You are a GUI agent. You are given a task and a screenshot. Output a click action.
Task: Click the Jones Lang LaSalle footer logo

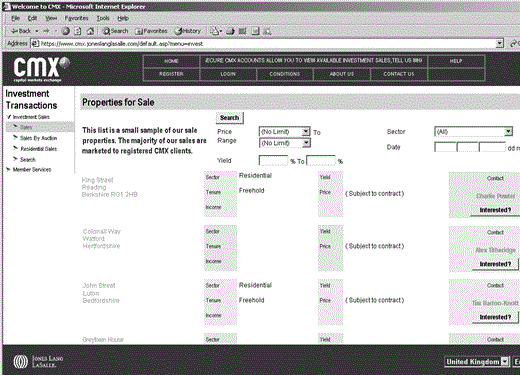38,361
